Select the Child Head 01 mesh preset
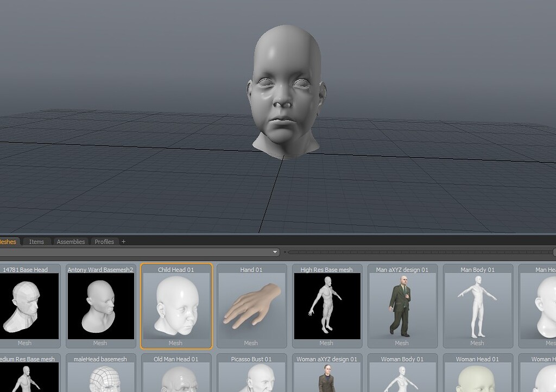 [x=175, y=305]
